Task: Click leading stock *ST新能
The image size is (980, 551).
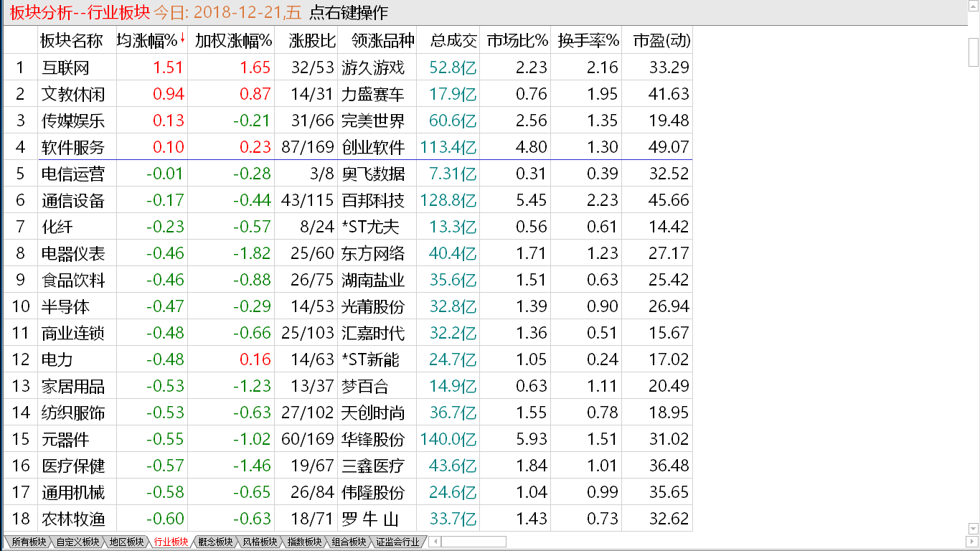Action: click(x=370, y=359)
